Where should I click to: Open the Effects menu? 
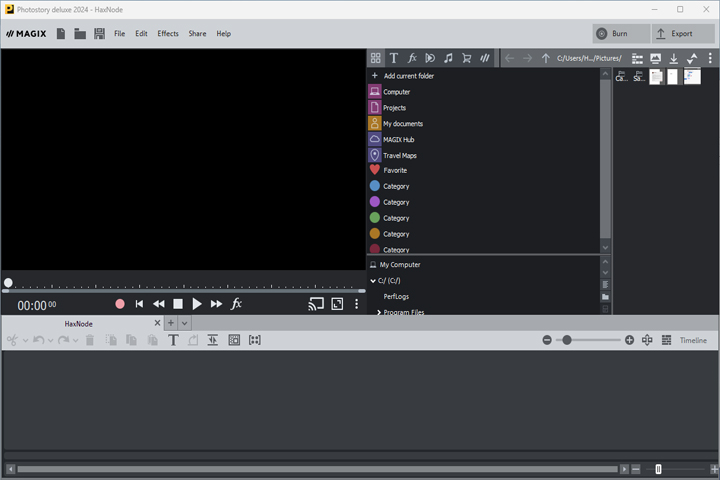[x=168, y=34]
